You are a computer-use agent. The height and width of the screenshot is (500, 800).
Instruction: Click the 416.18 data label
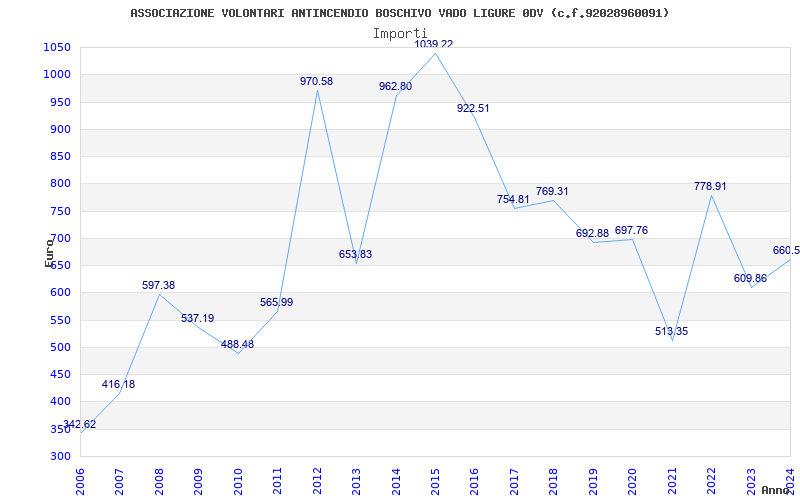point(118,385)
